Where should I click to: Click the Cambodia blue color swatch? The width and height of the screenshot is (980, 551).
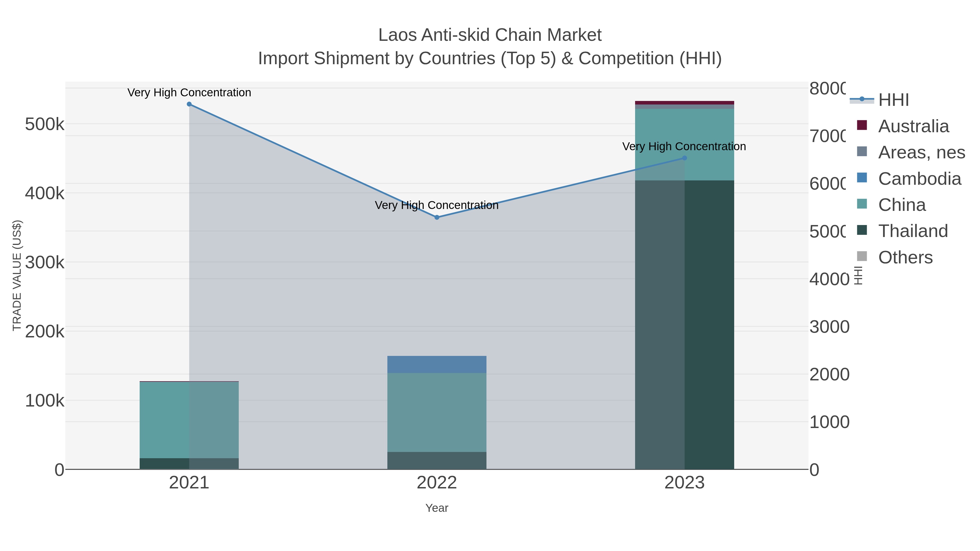click(862, 178)
